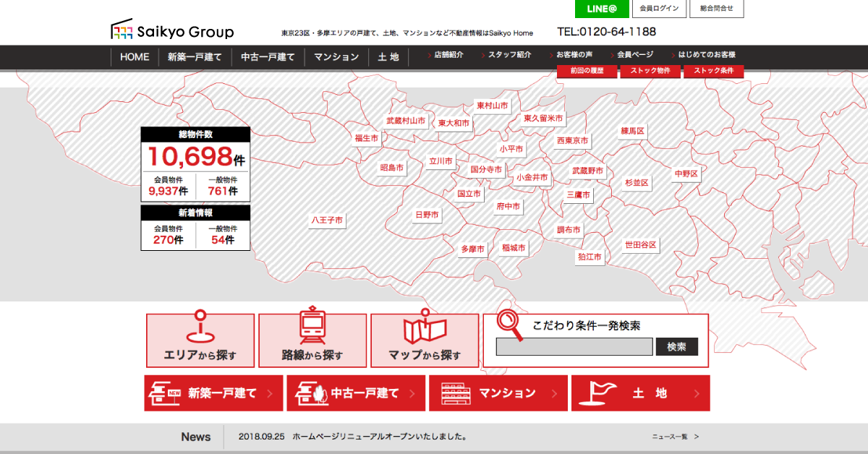
Task: Click the new house icon in 新築一戸建て banner
Action: click(x=164, y=393)
